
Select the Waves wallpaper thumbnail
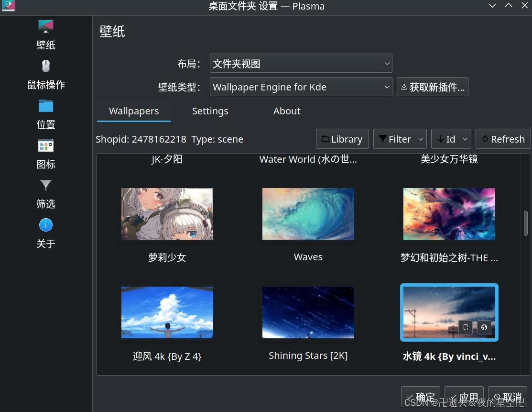pos(308,214)
